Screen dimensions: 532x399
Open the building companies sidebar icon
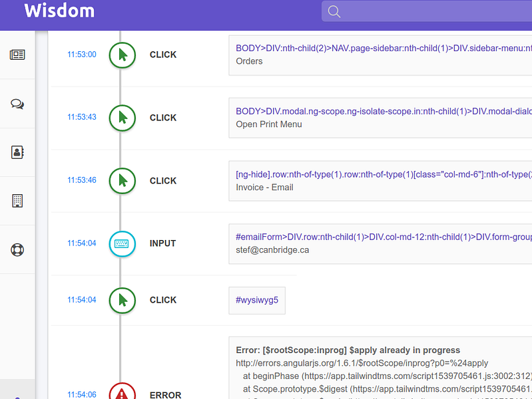click(17, 201)
